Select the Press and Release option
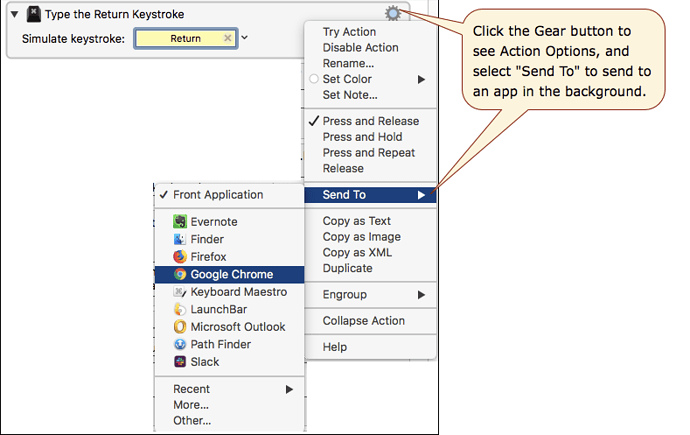Viewport: 690px width, 435px height. pyautogui.click(x=370, y=121)
